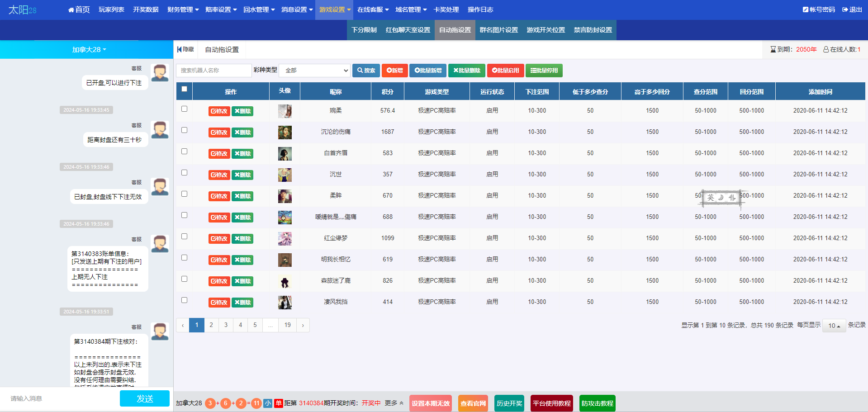Click the 修改 button for 白首齐眉
This screenshot has height=412, width=868.
click(219, 154)
